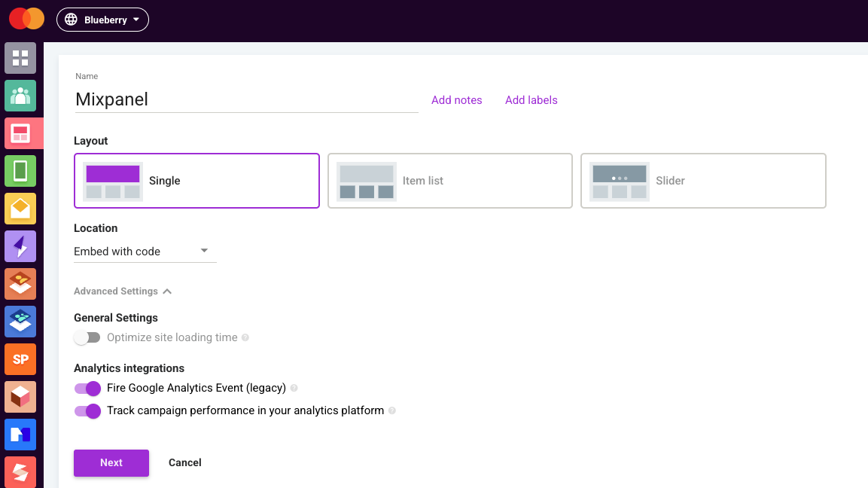Screen dimensions: 868x488
Task: Open the orange SP icon in sidebar
Action: click(20, 359)
